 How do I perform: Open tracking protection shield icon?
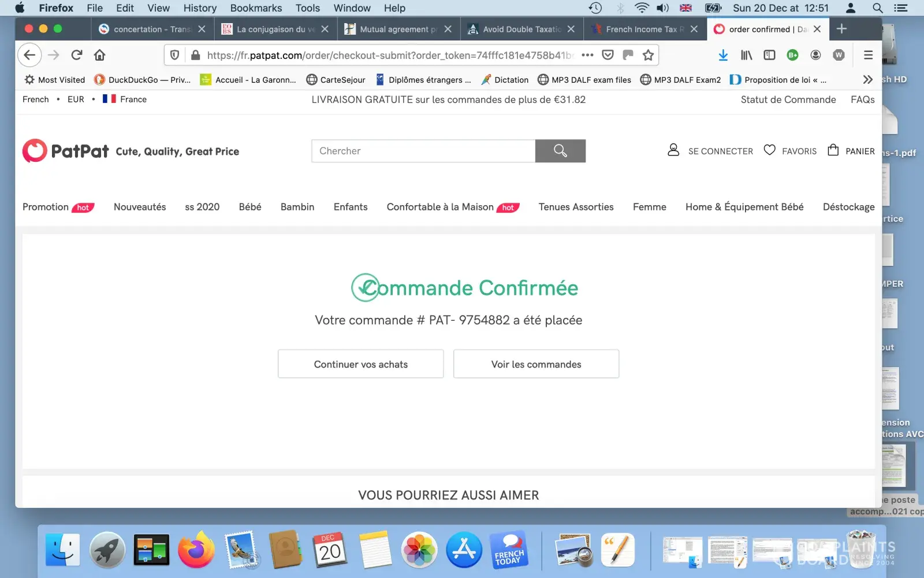tap(174, 55)
